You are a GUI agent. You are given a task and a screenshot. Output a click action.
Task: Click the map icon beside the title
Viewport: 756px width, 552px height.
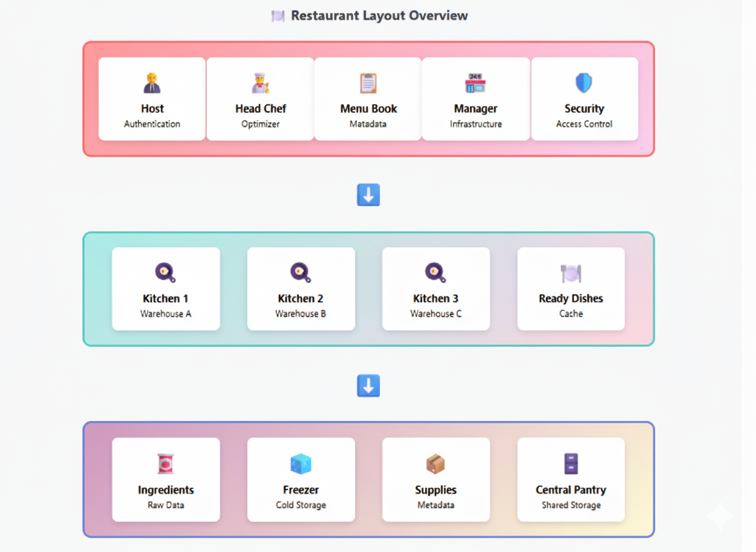[x=278, y=16]
